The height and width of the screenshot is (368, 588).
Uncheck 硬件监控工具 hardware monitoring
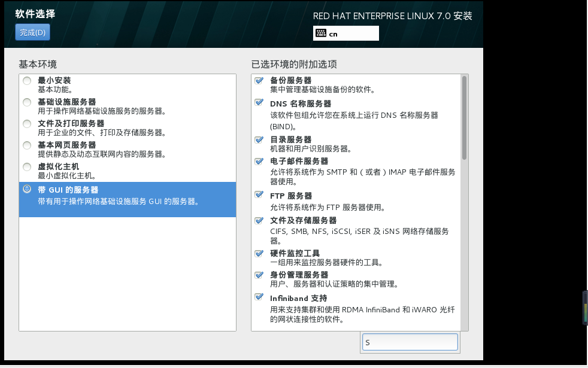[259, 253]
